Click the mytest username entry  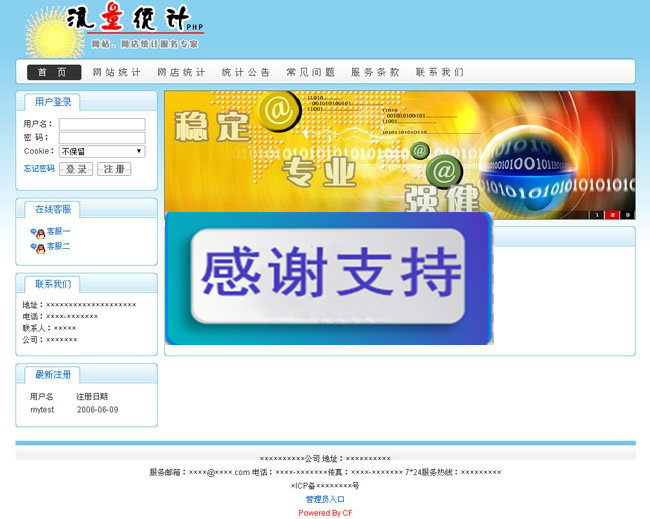(42, 410)
